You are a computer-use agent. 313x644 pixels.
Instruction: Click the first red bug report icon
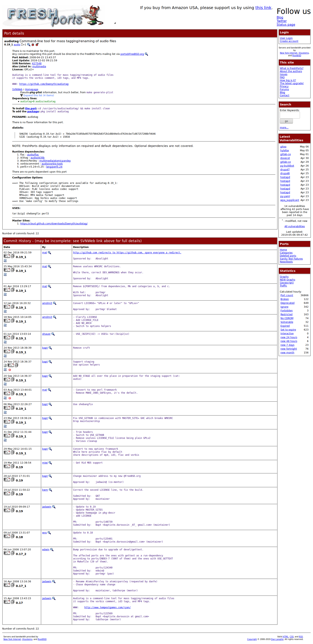(33, 44)
